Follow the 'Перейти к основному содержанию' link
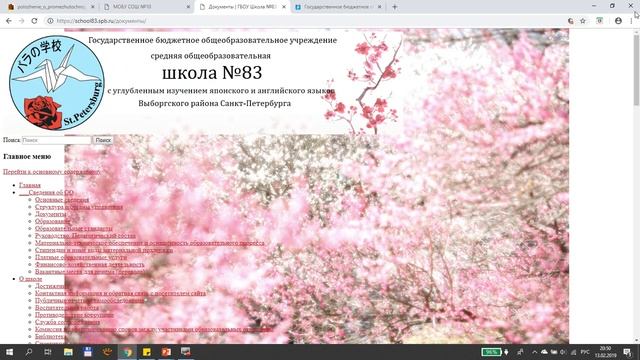 click(51, 172)
